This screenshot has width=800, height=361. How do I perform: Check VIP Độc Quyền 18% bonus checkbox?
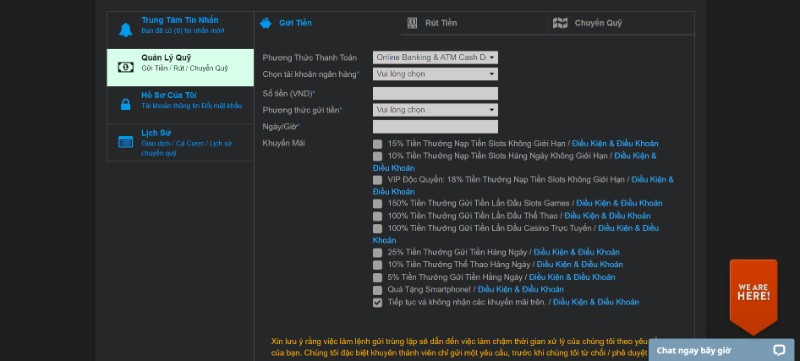pos(377,179)
